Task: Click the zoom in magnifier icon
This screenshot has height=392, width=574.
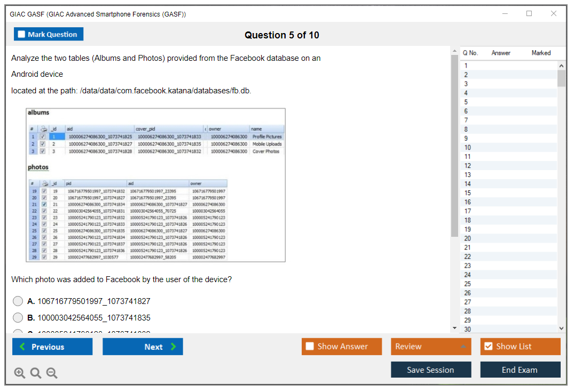Action: pyautogui.click(x=20, y=373)
